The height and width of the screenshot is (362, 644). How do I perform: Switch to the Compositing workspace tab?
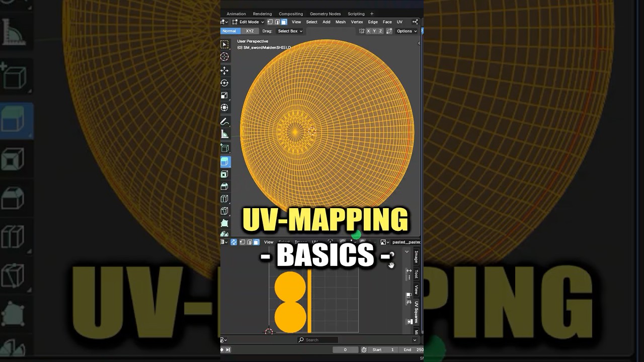pyautogui.click(x=291, y=14)
